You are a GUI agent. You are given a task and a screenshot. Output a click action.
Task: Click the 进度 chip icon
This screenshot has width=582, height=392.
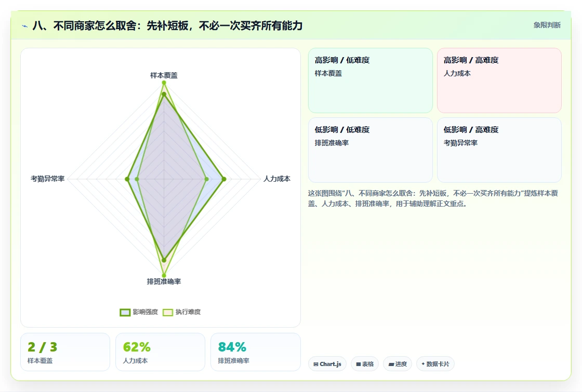pyautogui.click(x=391, y=364)
